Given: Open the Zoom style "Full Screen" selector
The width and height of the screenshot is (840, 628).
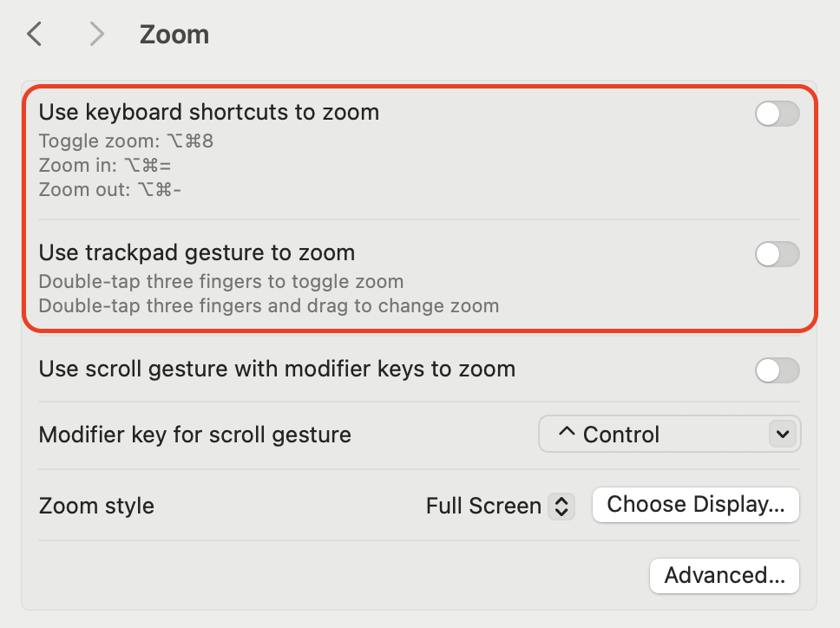Looking at the screenshot, I should [499, 504].
